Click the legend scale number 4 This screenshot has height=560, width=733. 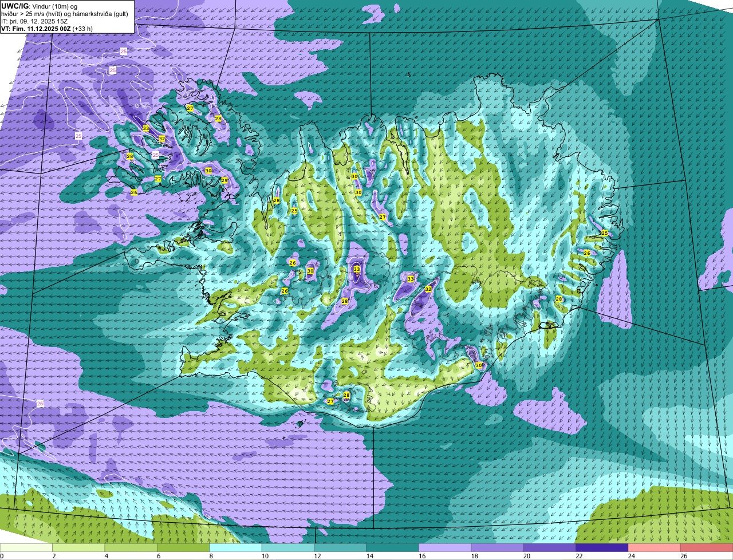[107, 556]
